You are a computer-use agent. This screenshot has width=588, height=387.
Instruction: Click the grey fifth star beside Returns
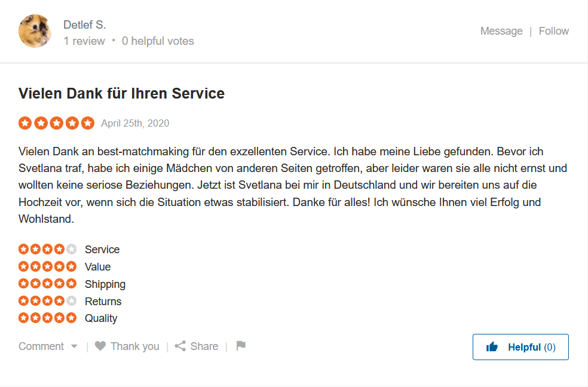tap(72, 301)
